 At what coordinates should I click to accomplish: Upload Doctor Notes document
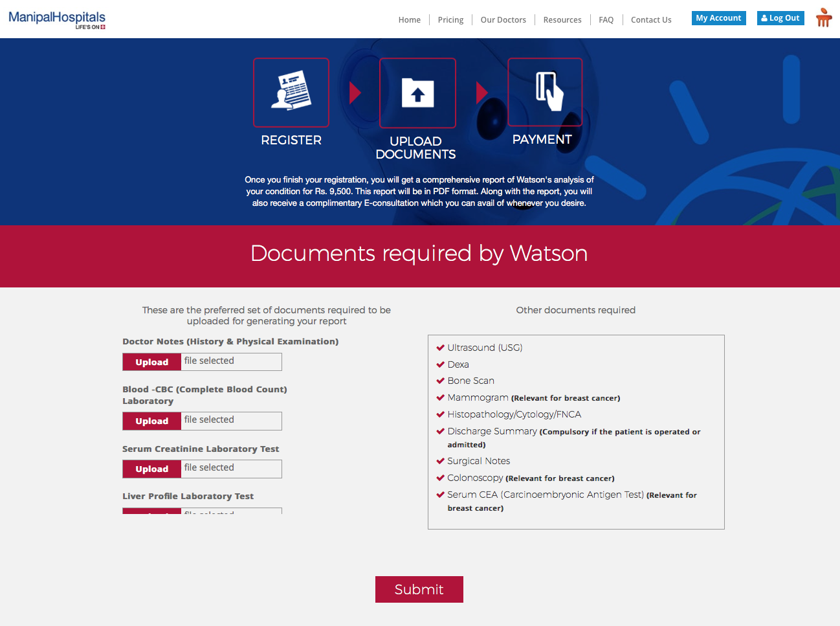[152, 362]
